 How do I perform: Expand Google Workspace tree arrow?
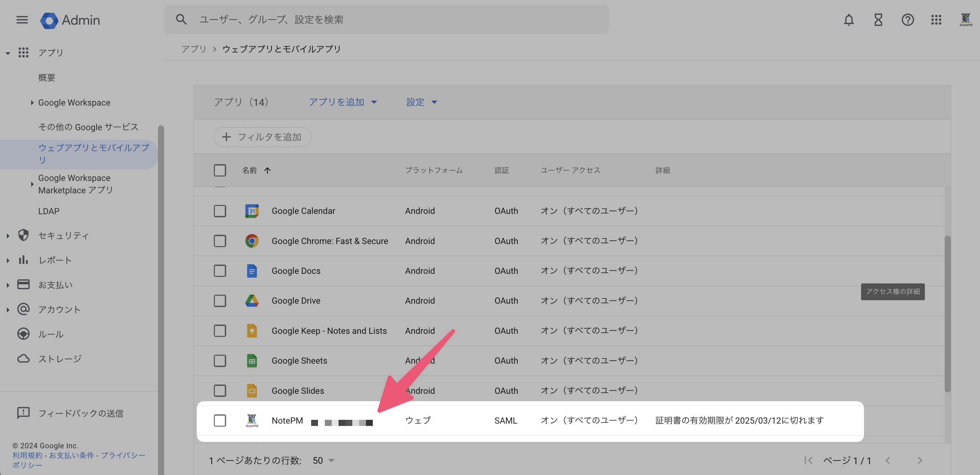click(32, 102)
